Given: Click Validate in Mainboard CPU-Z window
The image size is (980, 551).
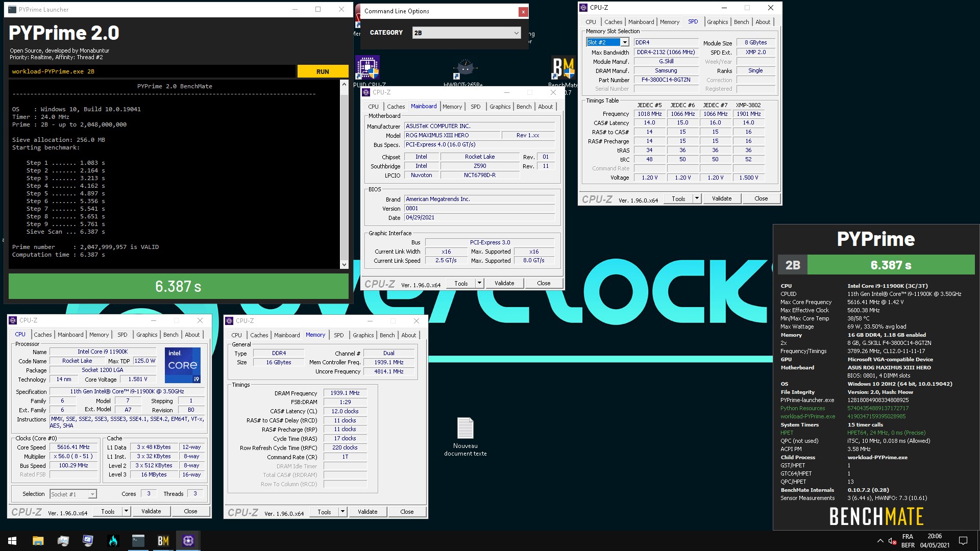Looking at the screenshot, I should pyautogui.click(x=504, y=283).
